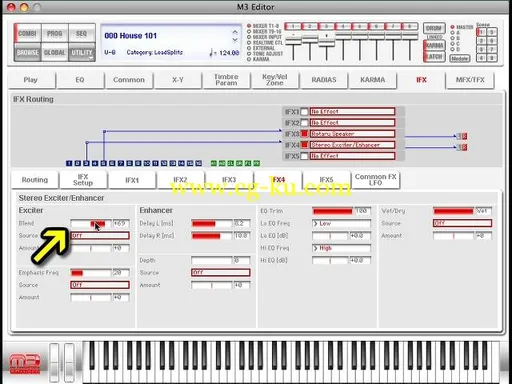This screenshot has width=512, height=384.
Task: Click mixer channel 6 select button
Action: point(376,26)
